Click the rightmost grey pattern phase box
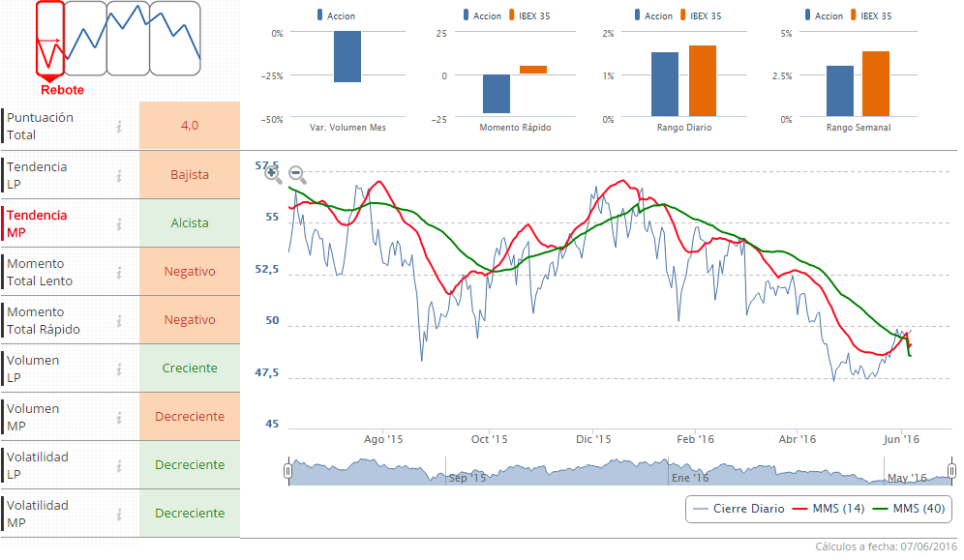Viewport: 964px width, 560px height. 175,39
